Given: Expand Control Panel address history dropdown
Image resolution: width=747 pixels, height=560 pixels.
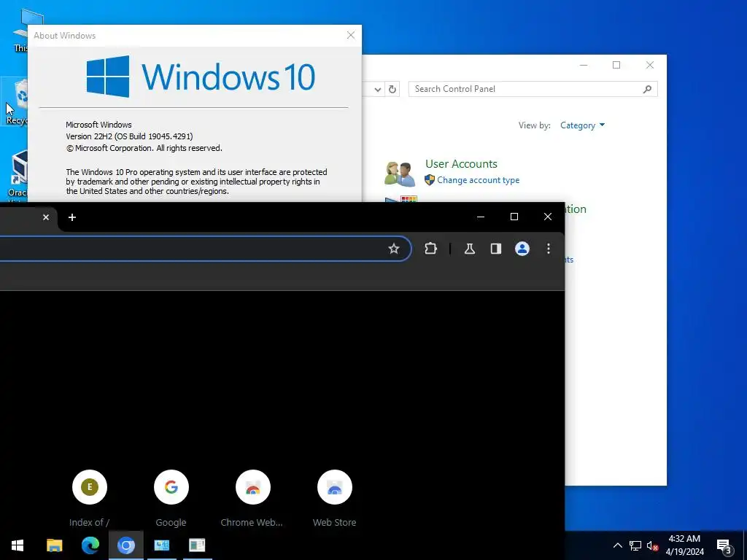Looking at the screenshot, I should coord(378,89).
